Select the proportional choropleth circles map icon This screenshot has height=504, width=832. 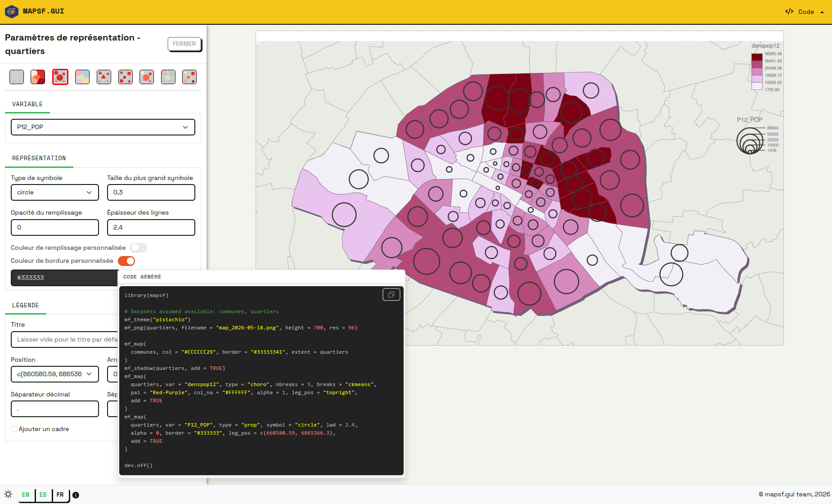(x=147, y=77)
